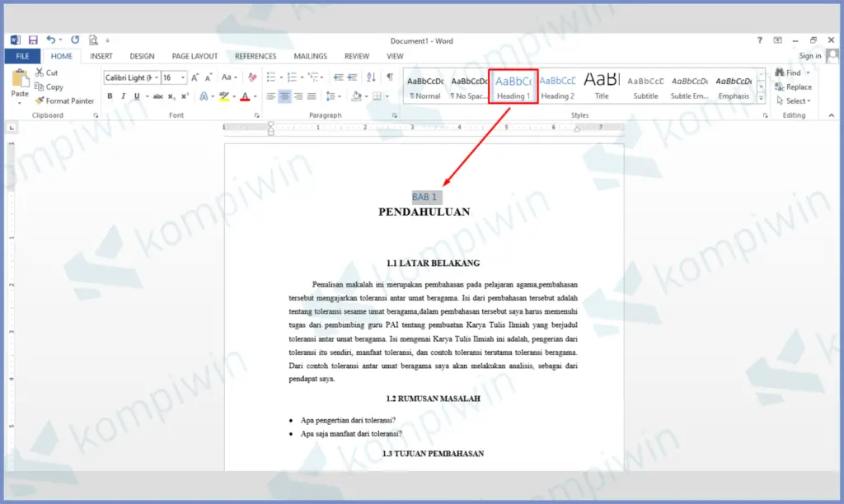
Task: Open the Line and Paragraph Spacing dropdown
Action: (334, 96)
